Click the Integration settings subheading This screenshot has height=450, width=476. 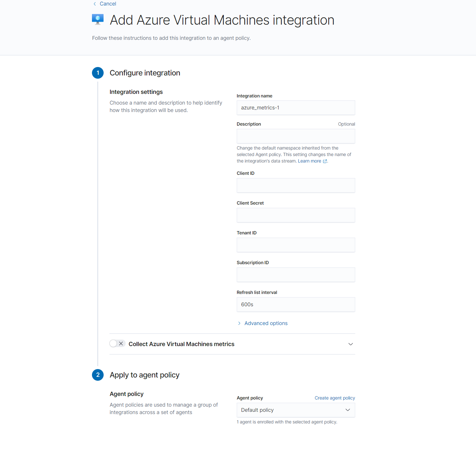136,92
